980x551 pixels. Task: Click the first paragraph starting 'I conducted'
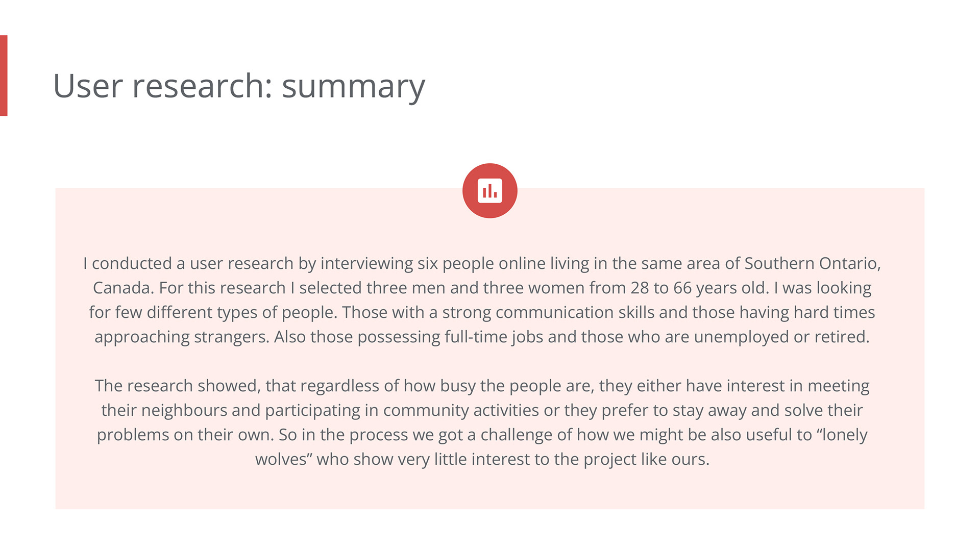point(482,300)
